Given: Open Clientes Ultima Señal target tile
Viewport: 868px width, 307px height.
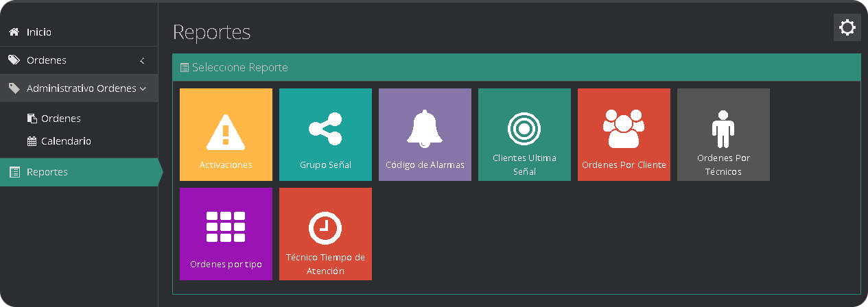Looking at the screenshot, I should (x=524, y=134).
